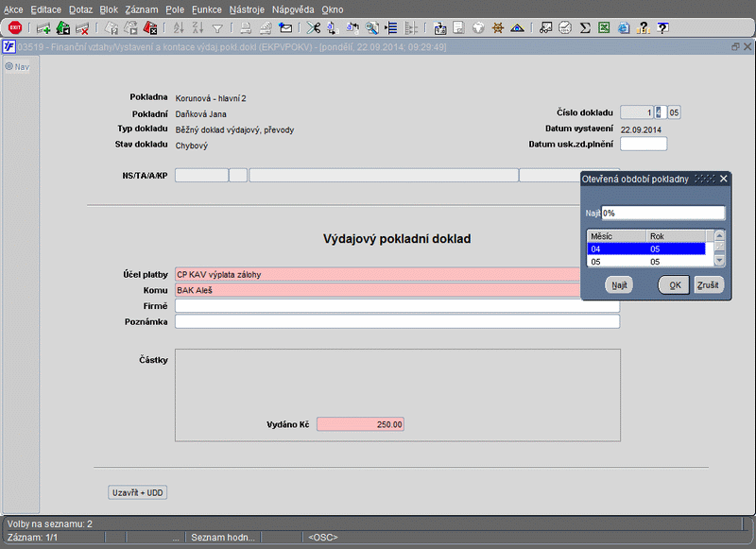
Task: Click the execute query icon
Action: (x=130, y=28)
